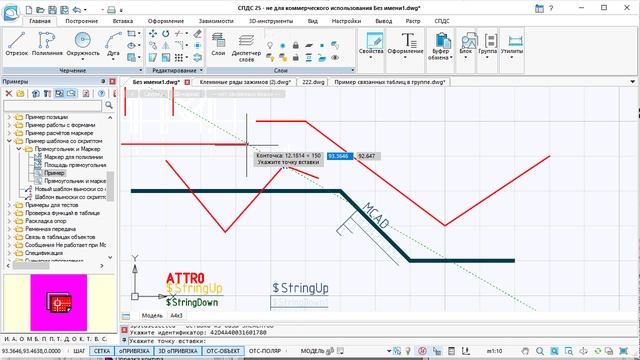Select Площадь прямоугольника tree item
The width and height of the screenshot is (640, 360).
click(x=75, y=165)
